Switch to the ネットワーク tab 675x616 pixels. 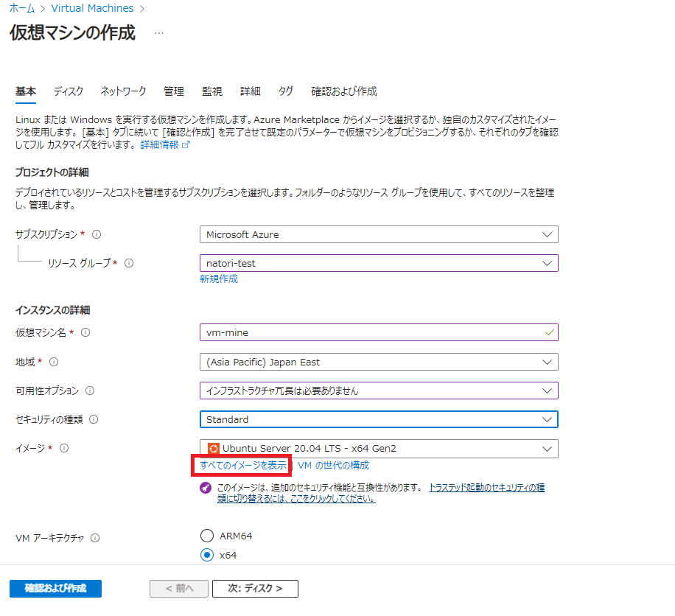click(x=123, y=91)
